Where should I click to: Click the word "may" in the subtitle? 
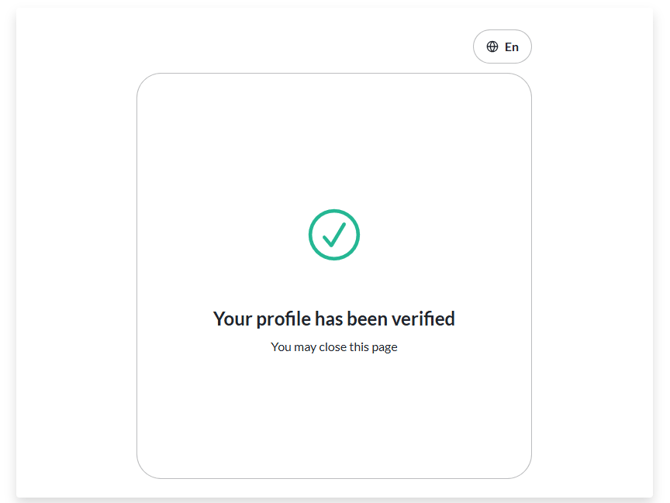pos(305,348)
